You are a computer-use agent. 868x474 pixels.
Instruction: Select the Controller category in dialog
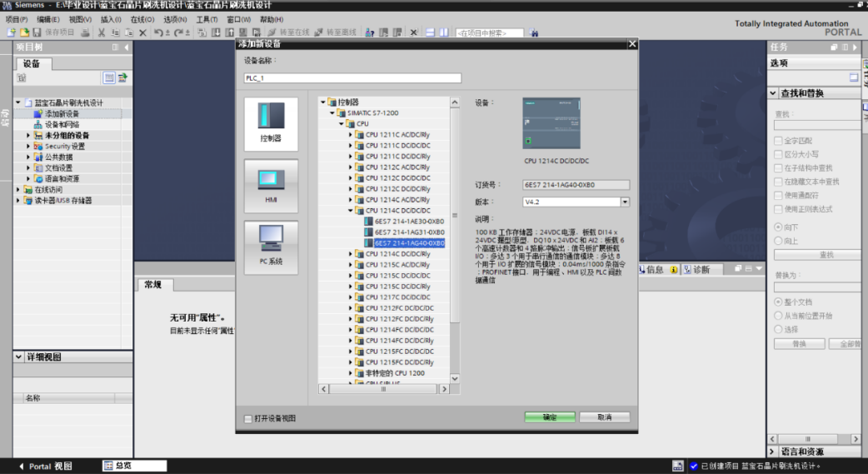(x=271, y=124)
